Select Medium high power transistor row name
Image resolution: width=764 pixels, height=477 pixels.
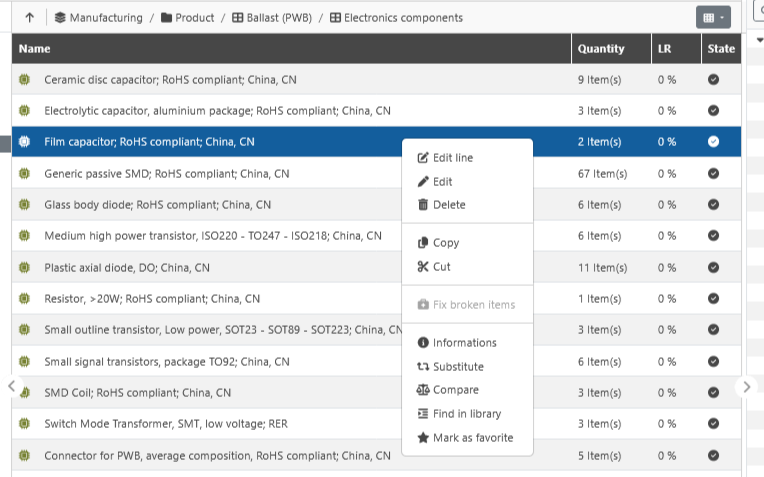tap(213, 236)
